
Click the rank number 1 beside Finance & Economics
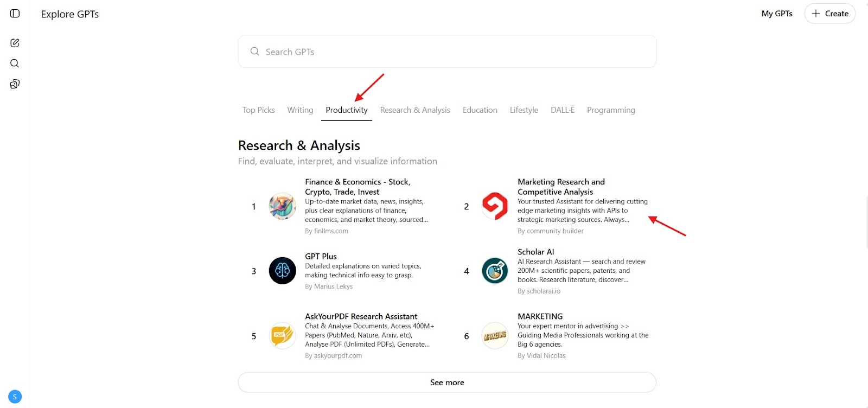(253, 207)
